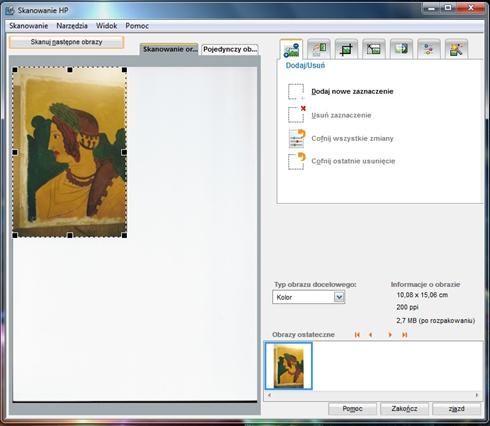Click the Zakończ button

[x=404, y=409]
